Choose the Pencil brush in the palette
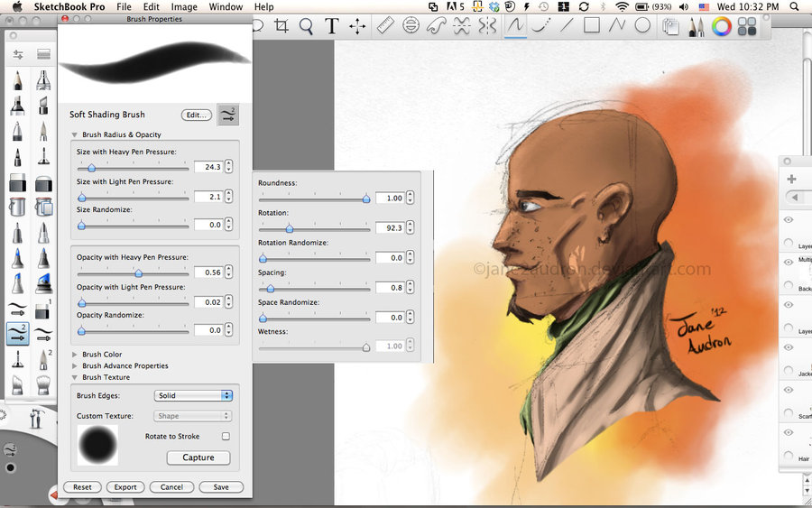Screen dimensions: 812x508 coord(17,80)
